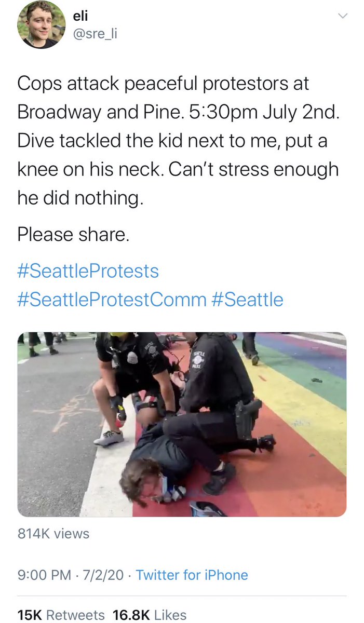Open the #Seattle hashtag

point(248,300)
